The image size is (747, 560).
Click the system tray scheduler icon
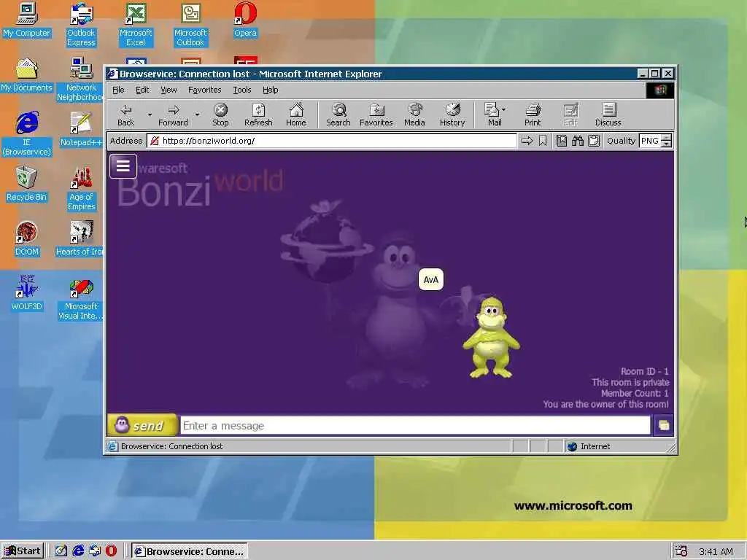click(x=681, y=551)
